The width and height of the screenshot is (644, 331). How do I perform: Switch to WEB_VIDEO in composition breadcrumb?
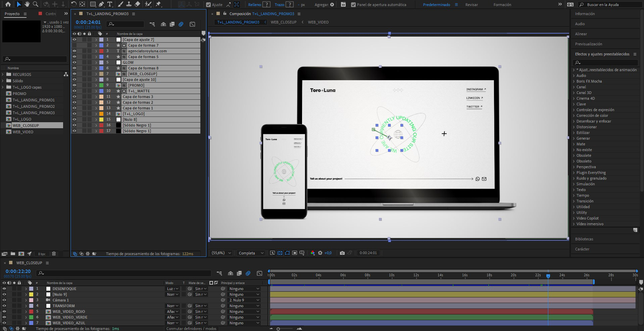(318, 22)
